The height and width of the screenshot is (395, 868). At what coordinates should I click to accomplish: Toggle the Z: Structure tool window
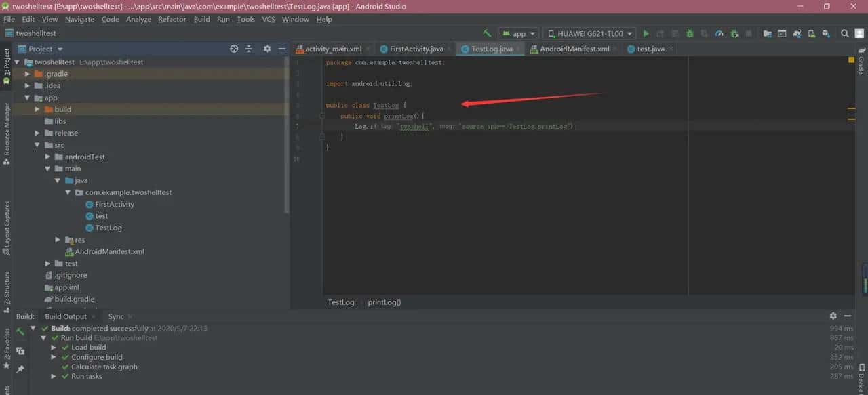tap(7, 289)
